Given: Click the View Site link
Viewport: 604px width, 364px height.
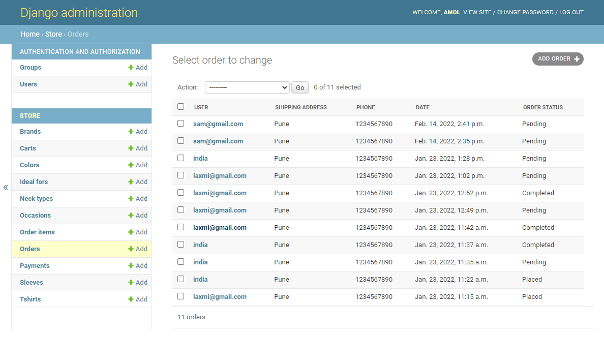Looking at the screenshot, I should click(477, 12).
